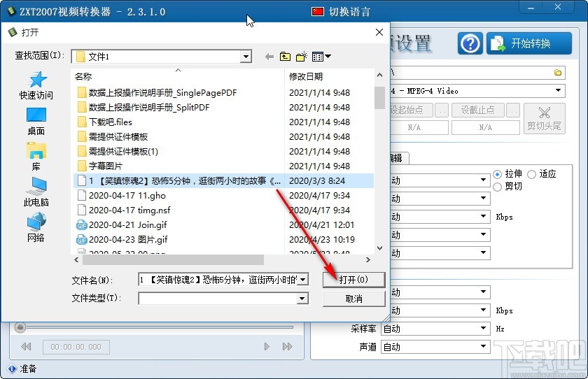This screenshot has height=379, width=588.
Task: Select the 下载吧.files folder
Action: click(x=111, y=122)
